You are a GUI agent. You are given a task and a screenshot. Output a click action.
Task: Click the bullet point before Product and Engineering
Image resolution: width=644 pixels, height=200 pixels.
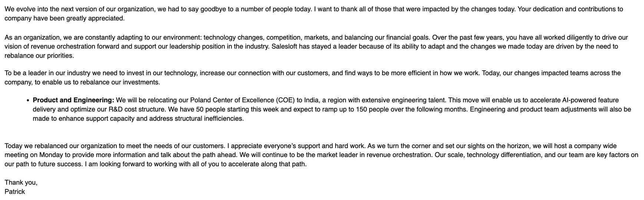28,100
